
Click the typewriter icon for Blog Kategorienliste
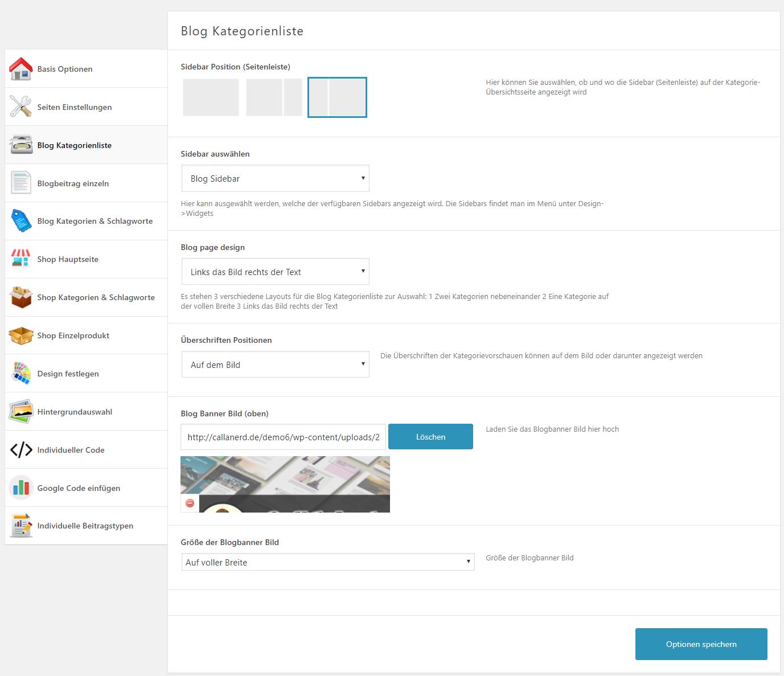coord(21,145)
